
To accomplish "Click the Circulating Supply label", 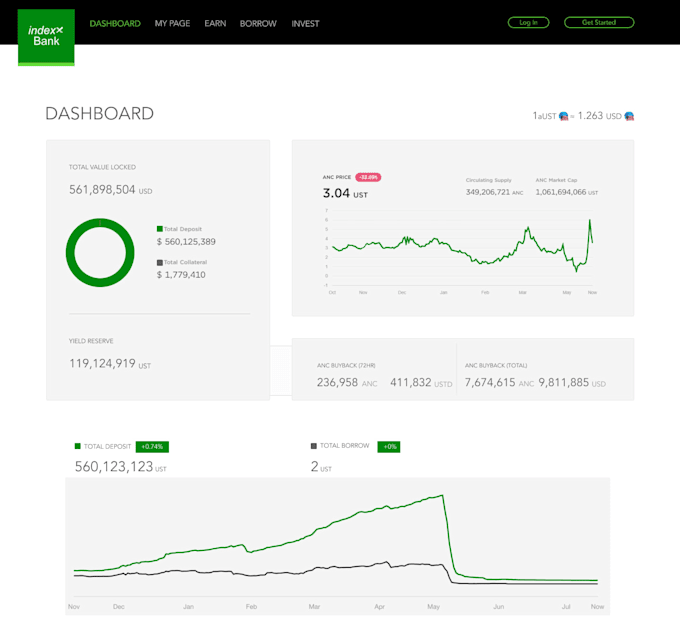I will click(x=488, y=180).
